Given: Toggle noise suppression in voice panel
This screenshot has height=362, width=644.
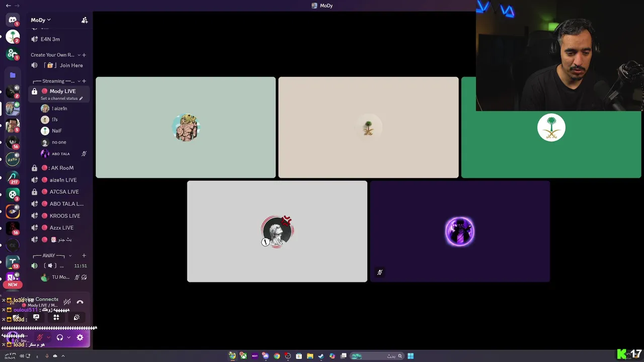Looking at the screenshot, I should point(67,302).
